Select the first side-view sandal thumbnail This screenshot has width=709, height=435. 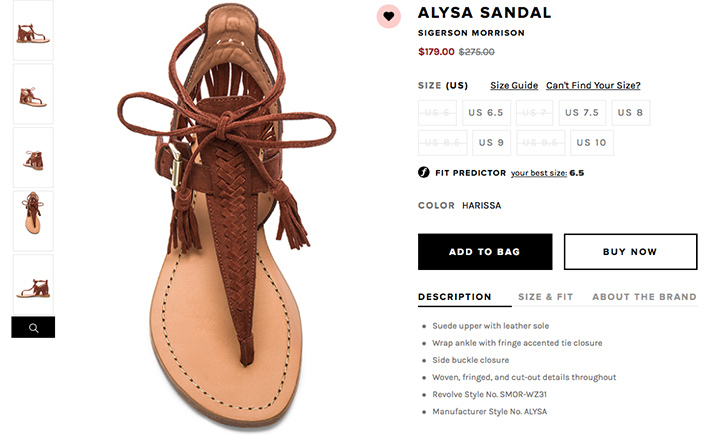33,31
